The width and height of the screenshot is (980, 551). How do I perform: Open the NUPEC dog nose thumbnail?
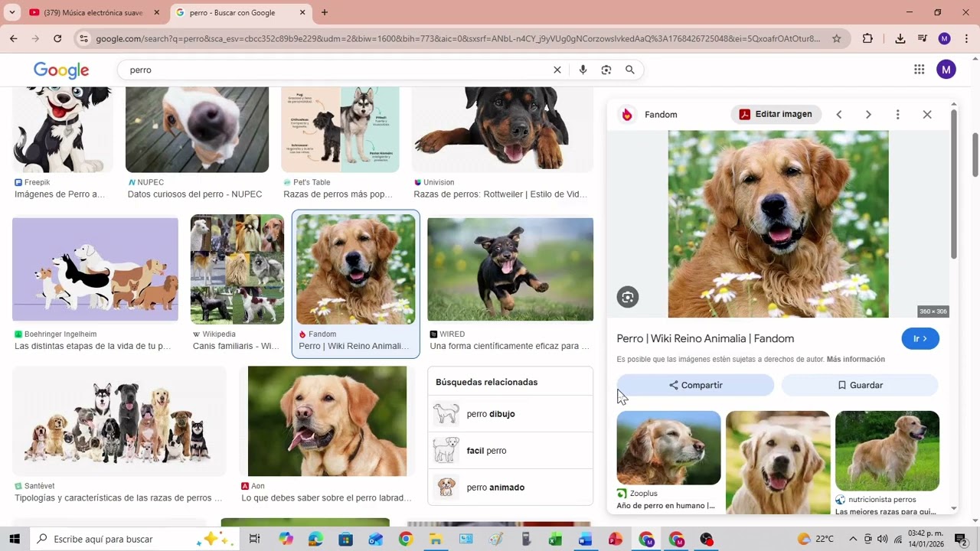[197, 129]
